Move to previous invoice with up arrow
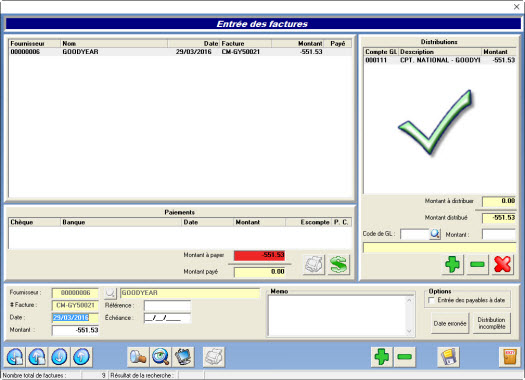Screen dimensions: 525x380 coord(82,357)
